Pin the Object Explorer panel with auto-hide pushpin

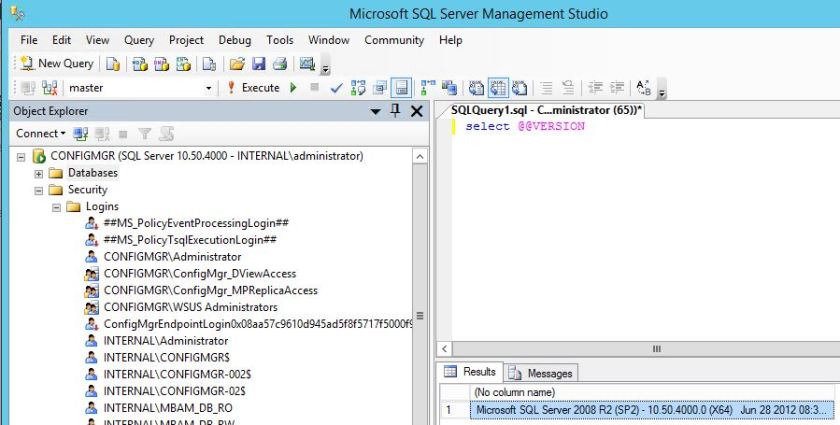click(395, 111)
